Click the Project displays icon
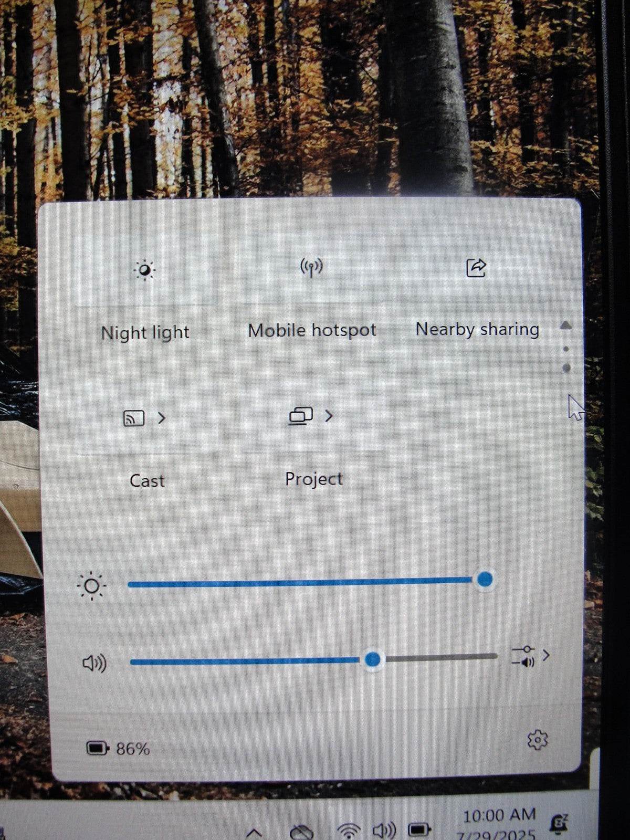Screen dimensions: 630x840 pos(301,416)
